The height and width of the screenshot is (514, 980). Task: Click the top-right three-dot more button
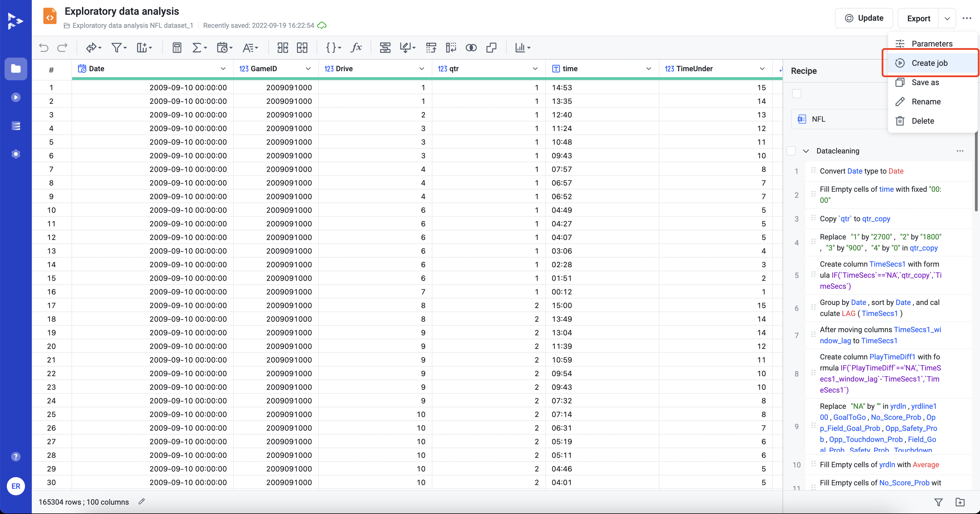tap(967, 18)
